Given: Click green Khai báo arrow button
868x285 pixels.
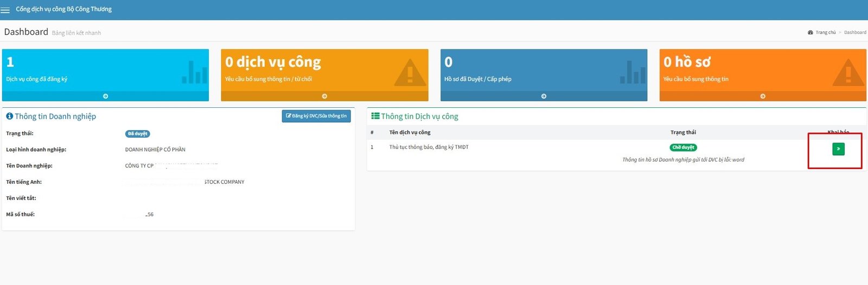Looking at the screenshot, I should (838, 148).
